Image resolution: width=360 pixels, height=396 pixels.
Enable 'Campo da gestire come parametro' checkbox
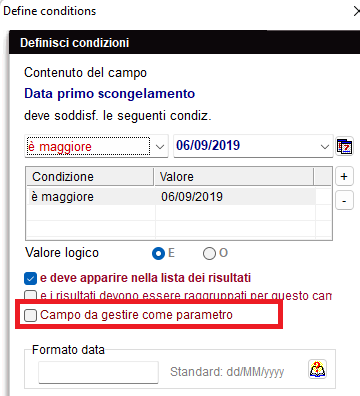[30, 315]
